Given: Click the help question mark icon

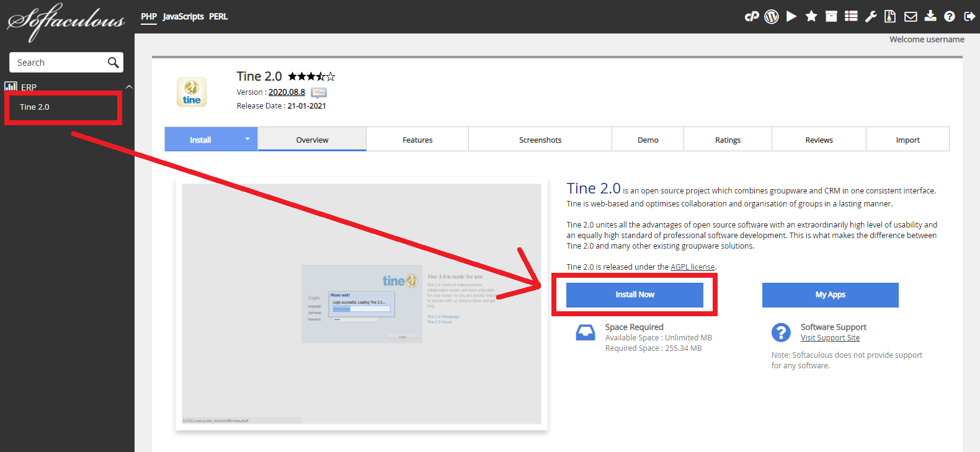Looking at the screenshot, I should click(950, 17).
